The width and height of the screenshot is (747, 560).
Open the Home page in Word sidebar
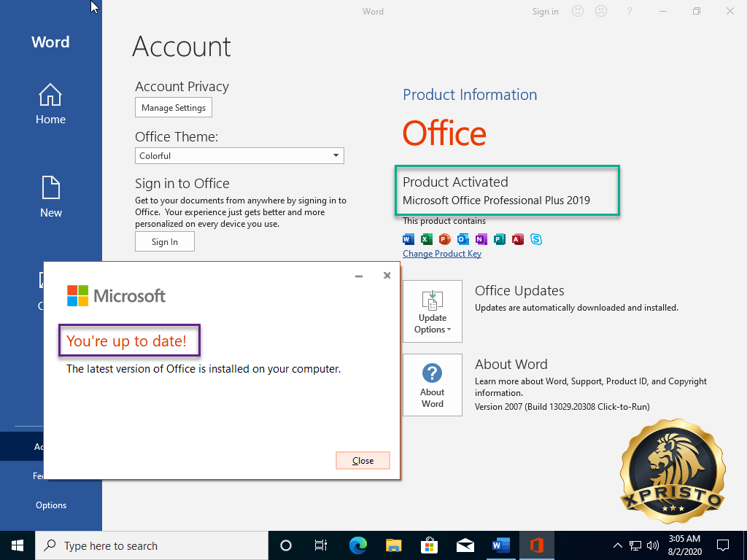pyautogui.click(x=50, y=104)
